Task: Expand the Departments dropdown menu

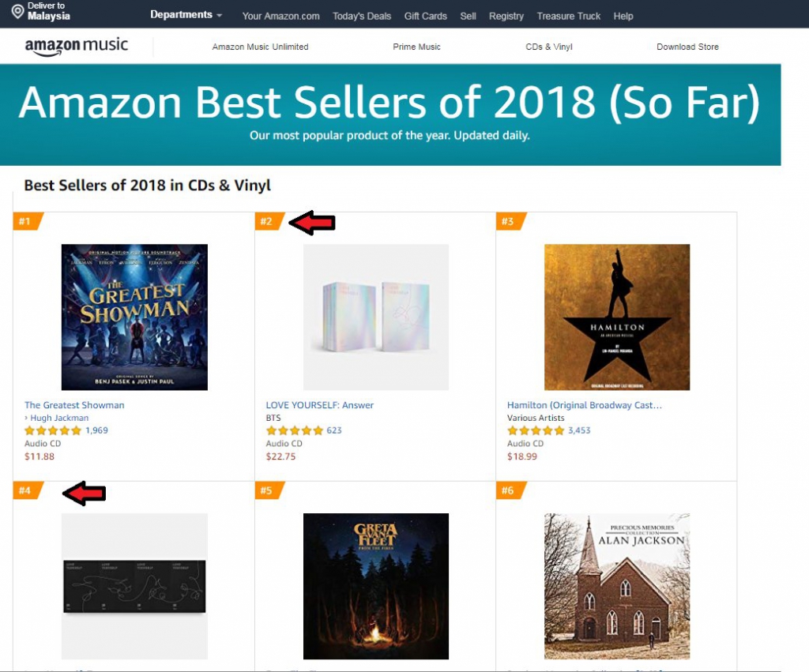Action: tap(186, 15)
